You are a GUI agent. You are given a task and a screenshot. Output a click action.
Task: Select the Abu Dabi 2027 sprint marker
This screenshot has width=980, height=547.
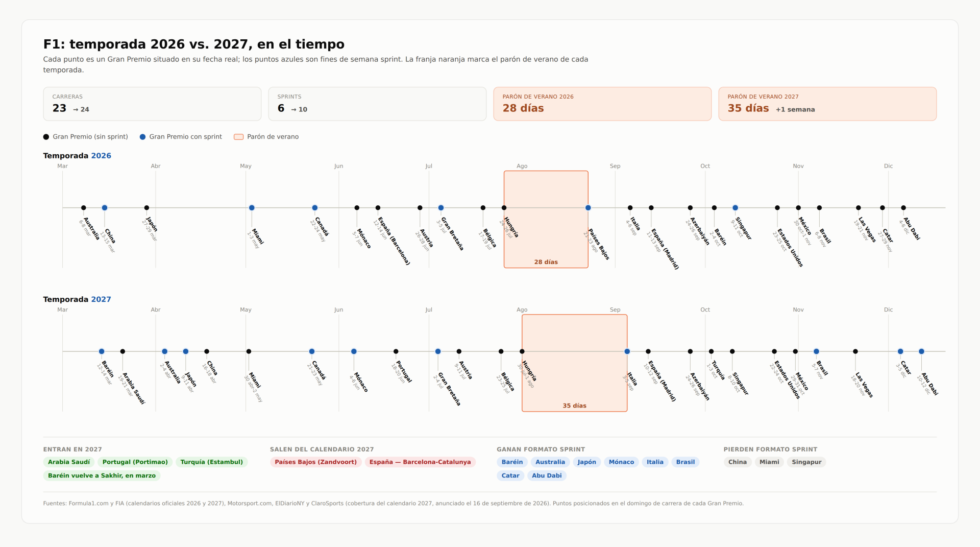click(921, 351)
